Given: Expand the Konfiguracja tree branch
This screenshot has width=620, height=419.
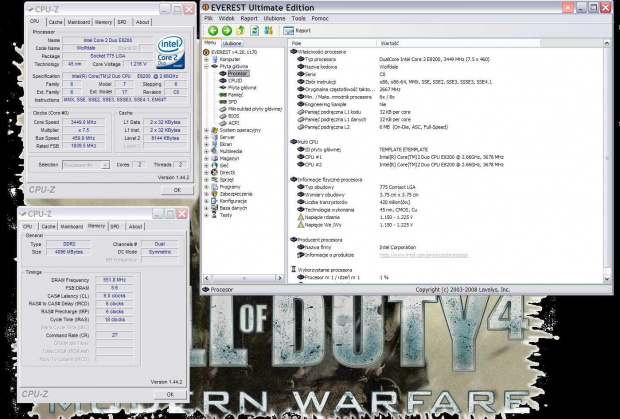Looking at the screenshot, I should point(206,201).
